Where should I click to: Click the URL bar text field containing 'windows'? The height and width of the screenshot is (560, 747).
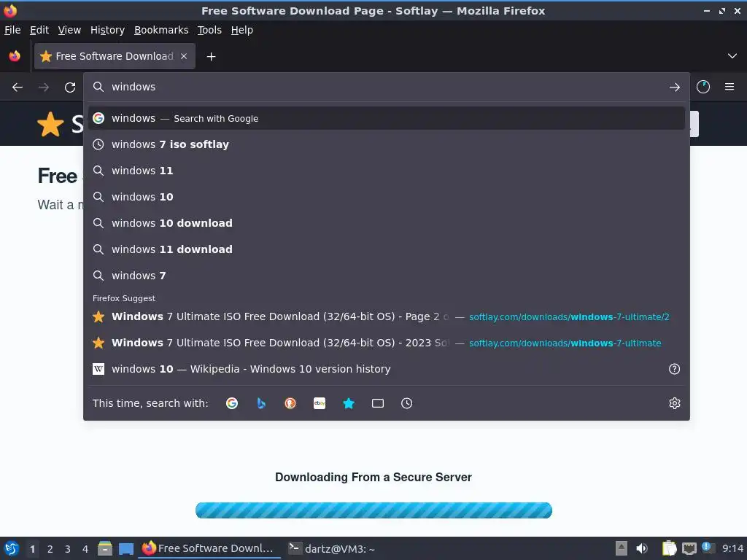pyautogui.click(x=386, y=87)
